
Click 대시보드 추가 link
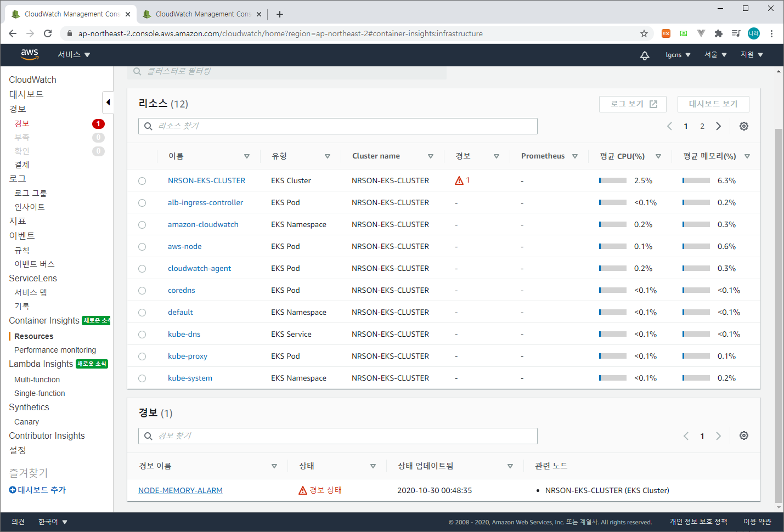pyautogui.click(x=42, y=490)
